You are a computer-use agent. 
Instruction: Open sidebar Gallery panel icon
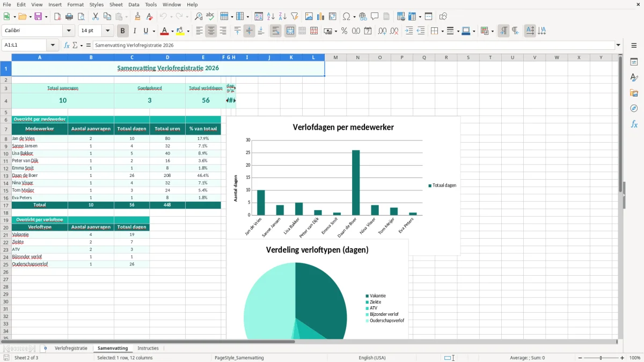click(634, 93)
